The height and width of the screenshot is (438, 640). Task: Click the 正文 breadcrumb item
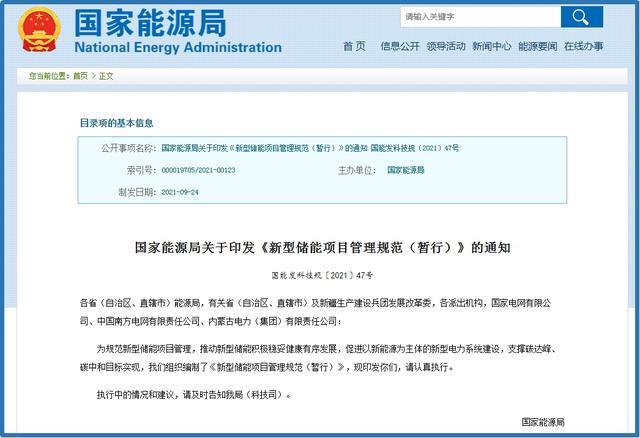106,76
